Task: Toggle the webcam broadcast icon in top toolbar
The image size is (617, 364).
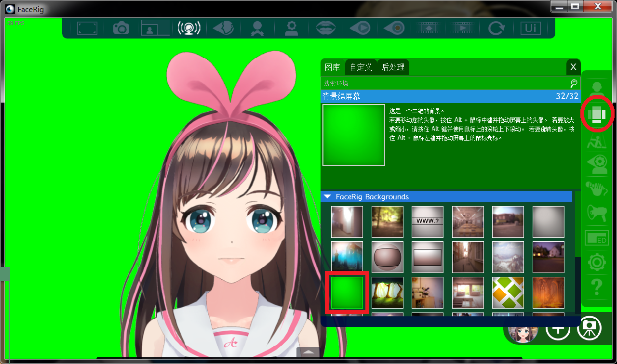Action: [x=189, y=28]
